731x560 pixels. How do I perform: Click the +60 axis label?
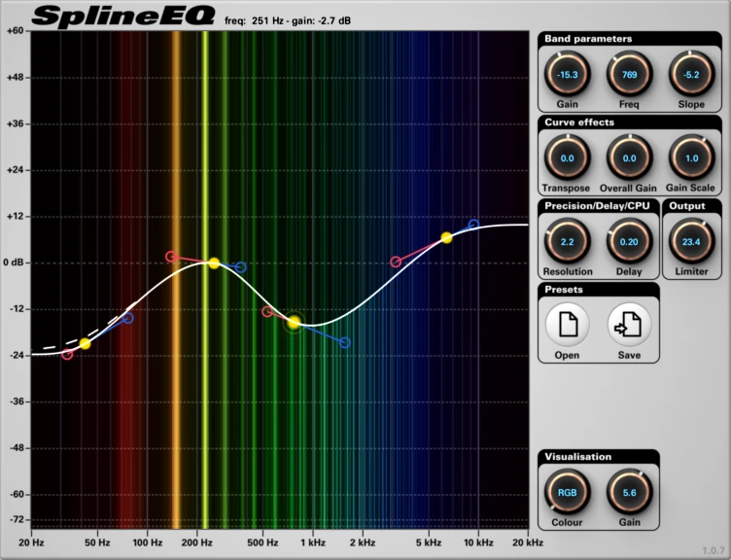[15, 31]
